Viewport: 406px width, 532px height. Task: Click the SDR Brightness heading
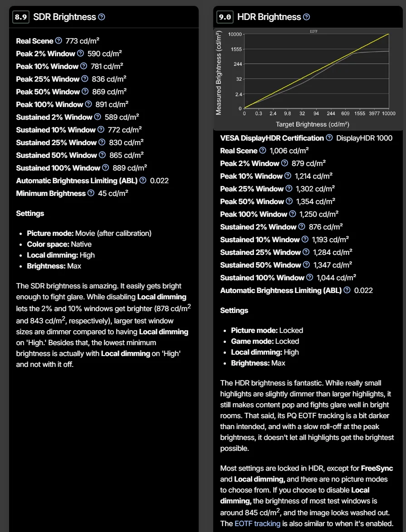64,17
